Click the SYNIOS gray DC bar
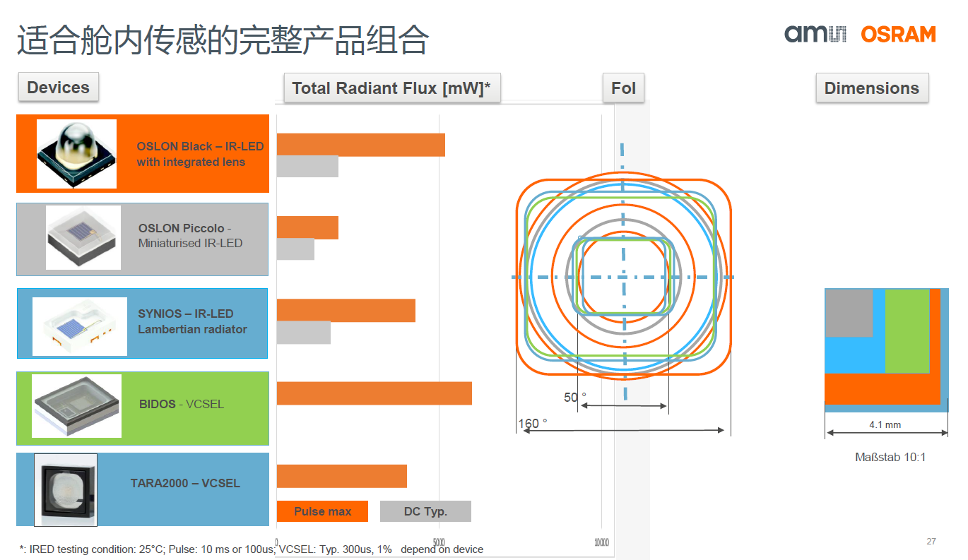The image size is (968, 560). click(303, 333)
